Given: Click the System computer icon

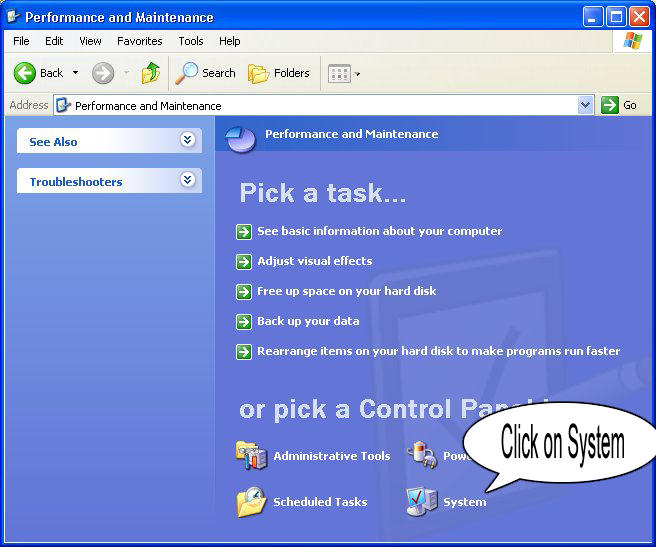Looking at the screenshot, I should 422,501.
